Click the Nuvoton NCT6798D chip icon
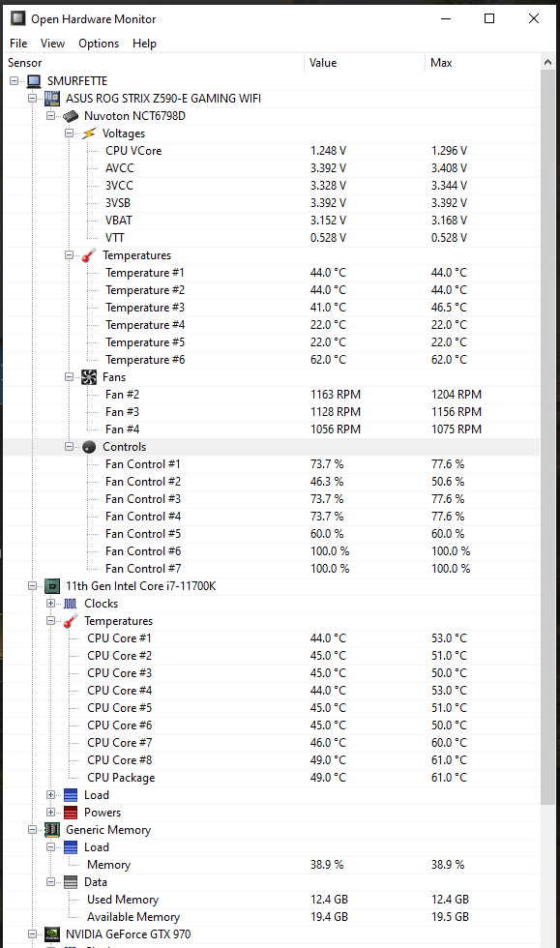 click(x=70, y=115)
